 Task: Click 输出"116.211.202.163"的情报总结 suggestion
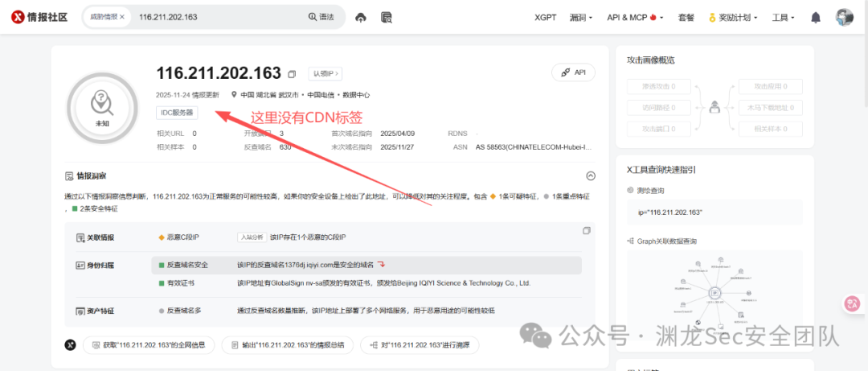point(287,344)
